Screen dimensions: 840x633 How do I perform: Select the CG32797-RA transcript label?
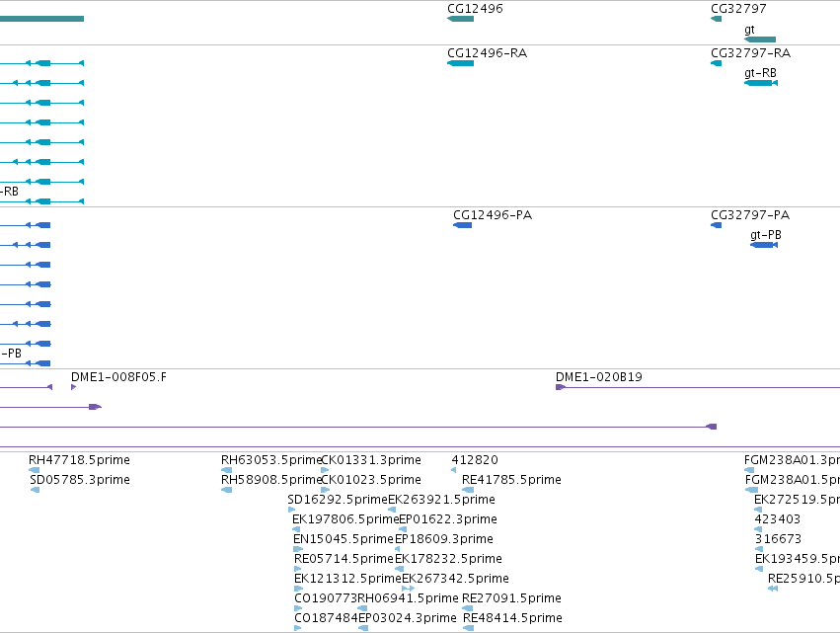click(750, 53)
